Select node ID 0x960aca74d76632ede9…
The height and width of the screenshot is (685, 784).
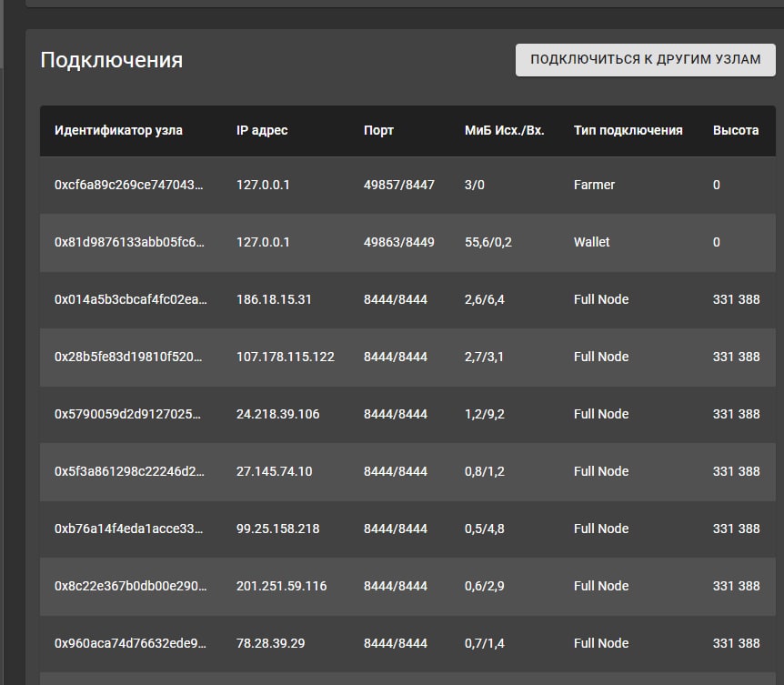[130, 643]
